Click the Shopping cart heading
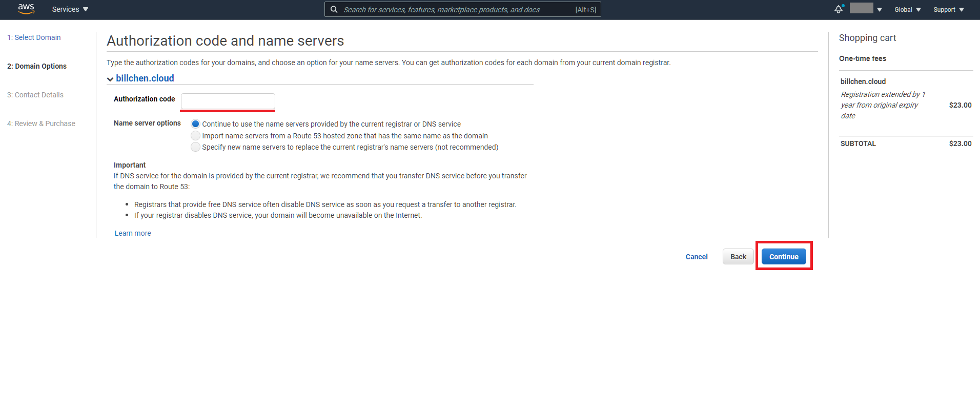Screen dimensions: 980x412 click(x=867, y=38)
